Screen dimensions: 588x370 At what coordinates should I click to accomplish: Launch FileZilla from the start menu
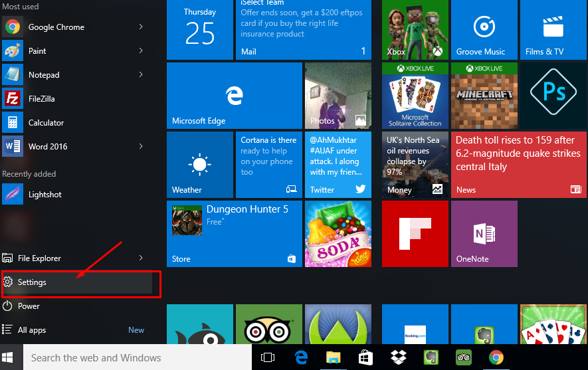(x=76, y=99)
